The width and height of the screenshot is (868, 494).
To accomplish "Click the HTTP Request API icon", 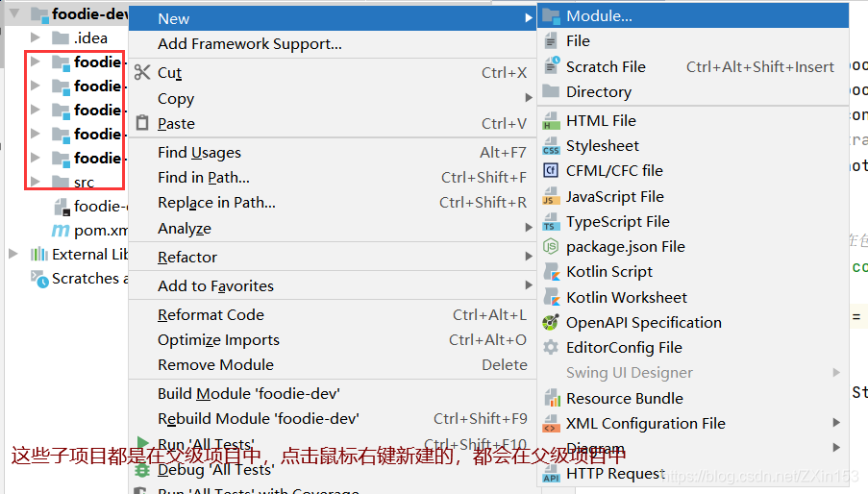I will pyautogui.click(x=551, y=474).
